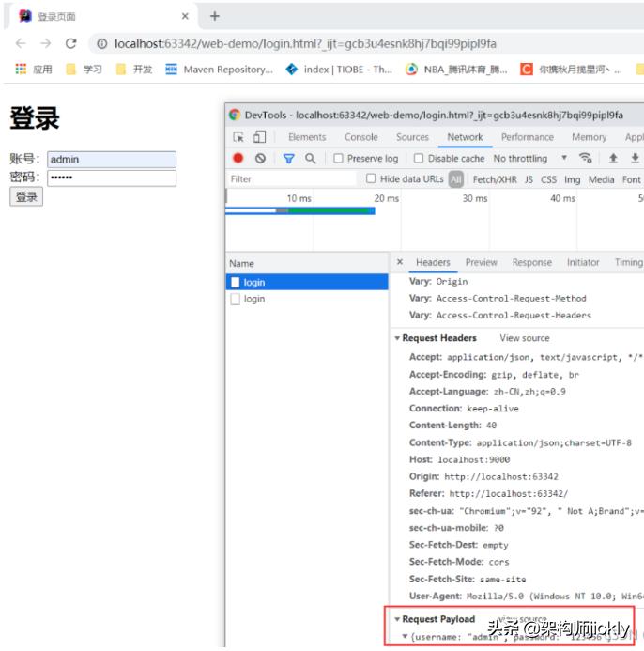Viewport: 644px width, 651px height.
Task: Open the NBA 腾讯体育 bookmark
Action: 456,69
